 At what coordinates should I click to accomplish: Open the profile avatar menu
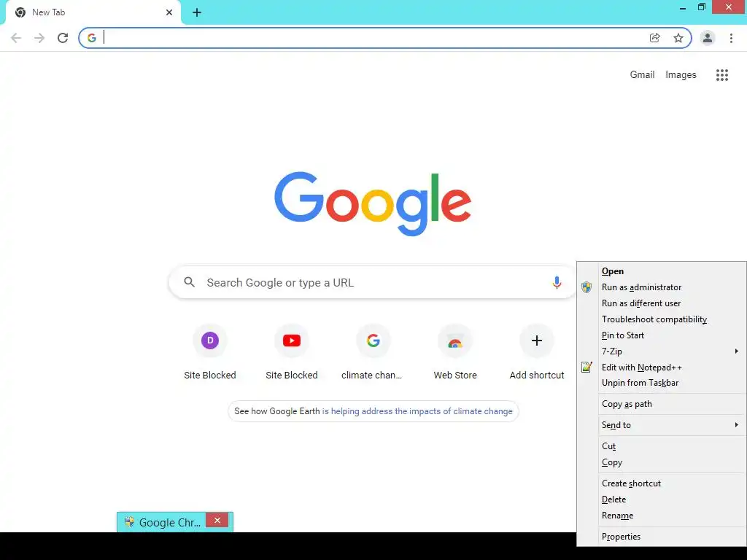(x=708, y=38)
